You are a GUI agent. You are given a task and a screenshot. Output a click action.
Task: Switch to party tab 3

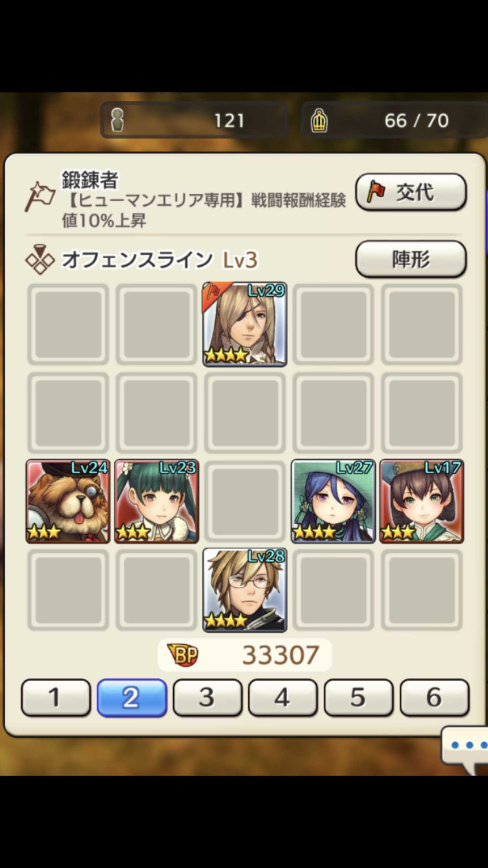click(207, 697)
